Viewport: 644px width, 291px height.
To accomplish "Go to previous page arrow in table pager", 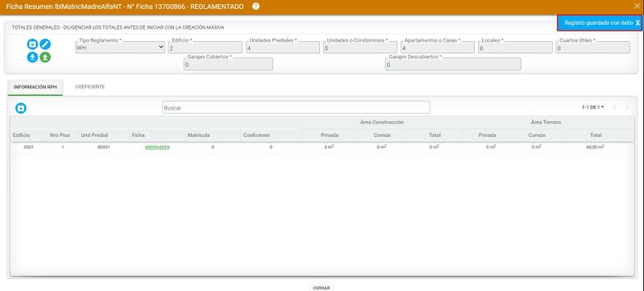I will pyautogui.click(x=615, y=107).
